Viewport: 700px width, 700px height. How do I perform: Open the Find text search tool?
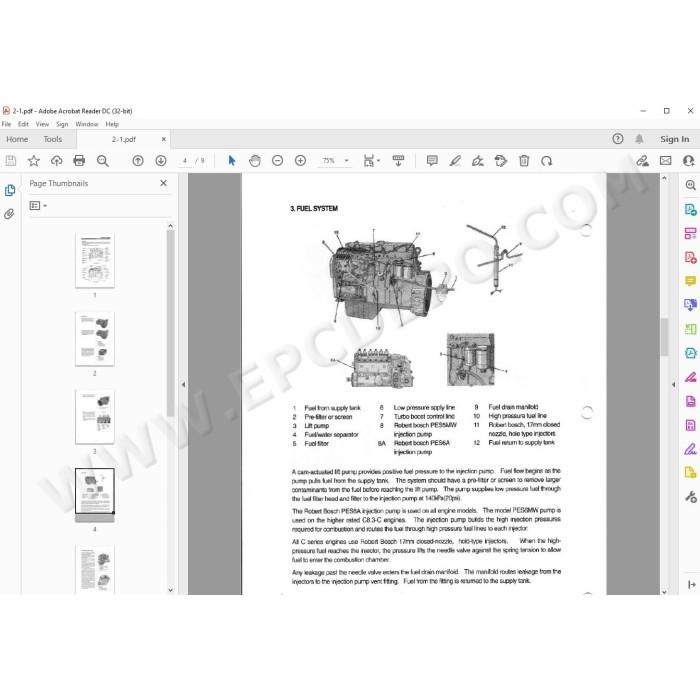tap(103, 161)
